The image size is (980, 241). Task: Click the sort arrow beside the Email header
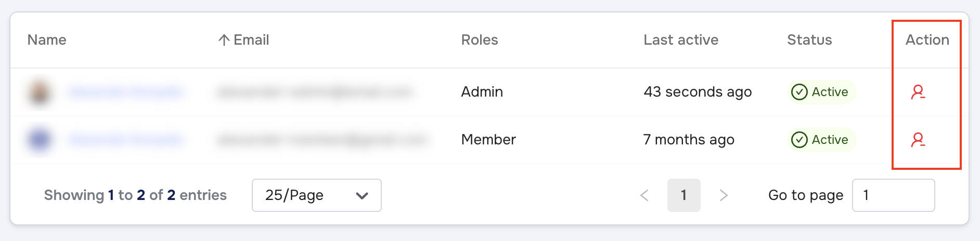pyautogui.click(x=224, y=40)
